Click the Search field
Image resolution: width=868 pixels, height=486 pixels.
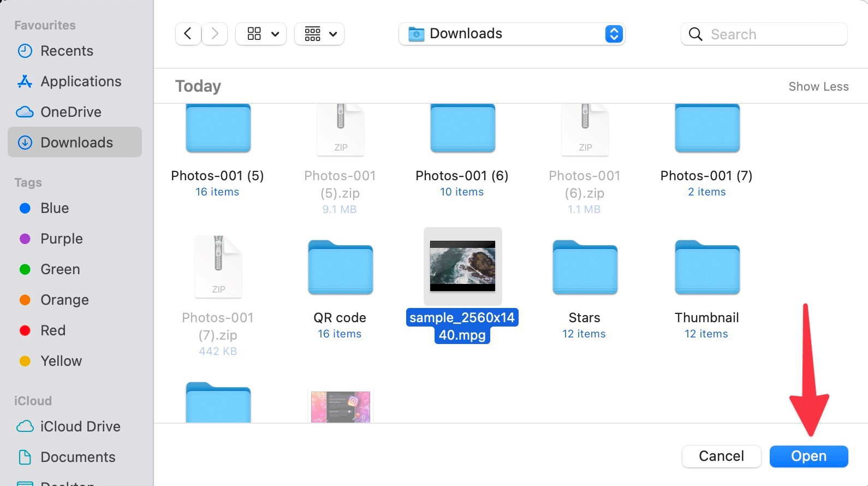(764, 34)
